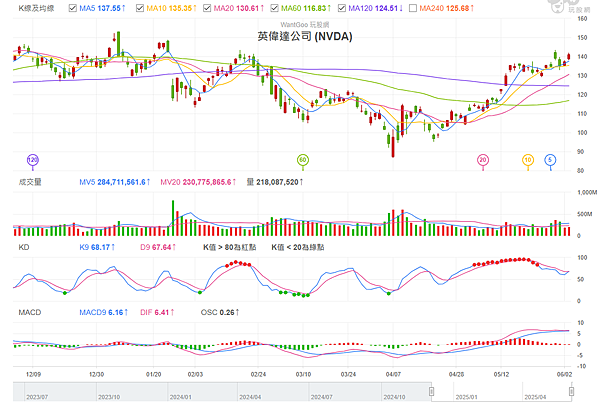Click the 05/12 date axis label
This screenshot has height=403, width=600.
pos(501,374)
